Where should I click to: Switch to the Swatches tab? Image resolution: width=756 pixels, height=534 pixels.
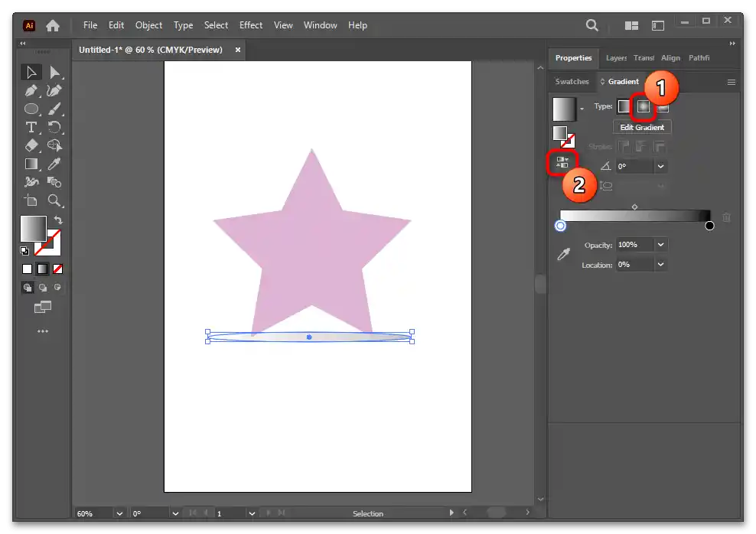coord(572,82)
